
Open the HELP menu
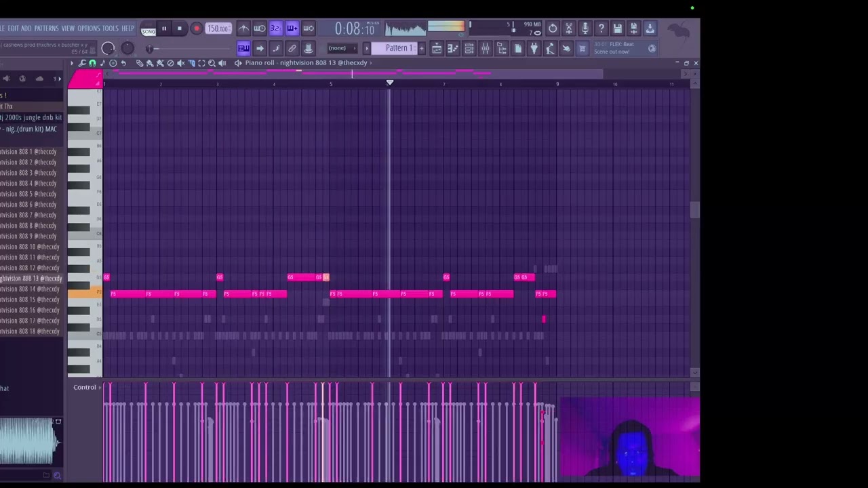[128, 28]
